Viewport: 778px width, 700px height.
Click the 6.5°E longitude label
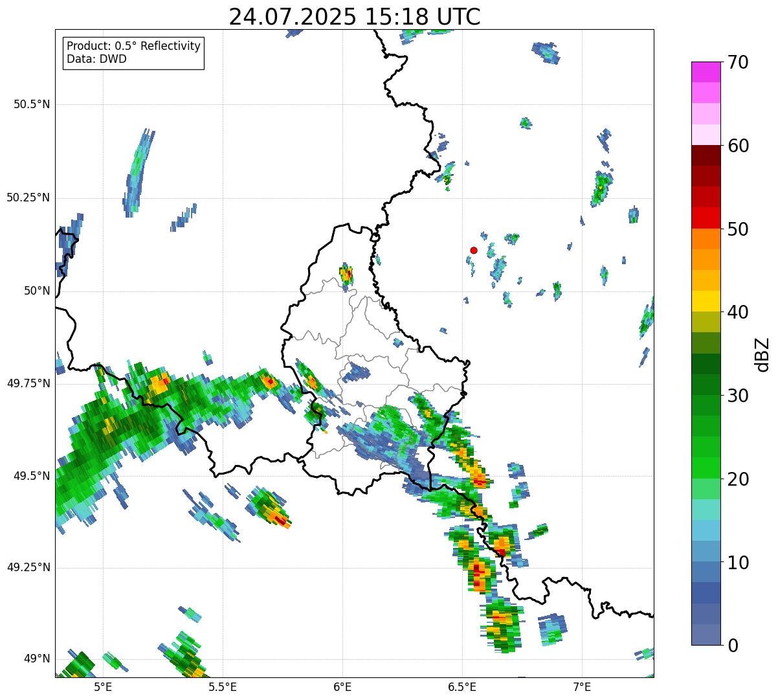point(462,687)
